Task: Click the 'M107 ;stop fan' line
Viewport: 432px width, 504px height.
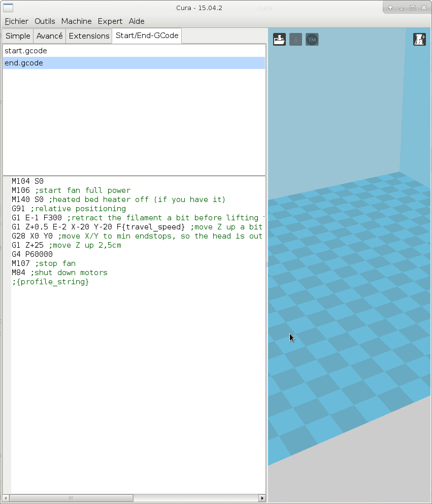Action: tap(44, 263)
